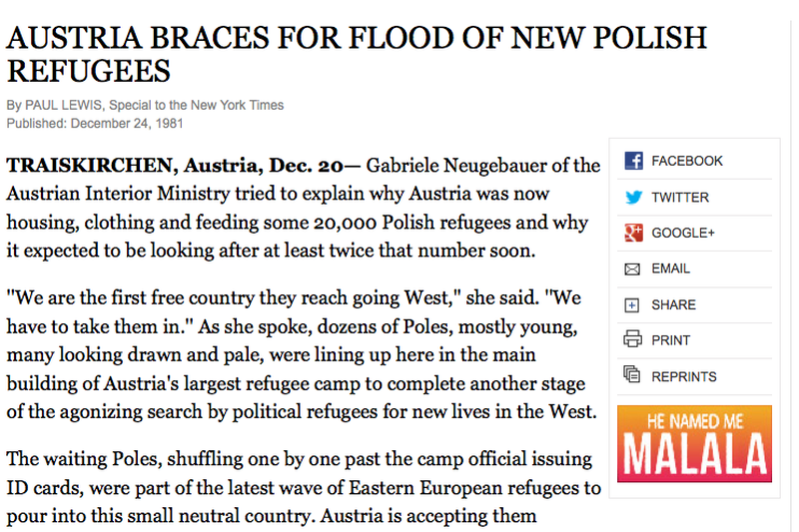Viewport: 799px width, 532px height.
Task: Choose the PRINT text link
Action: [x=670, y=340]
